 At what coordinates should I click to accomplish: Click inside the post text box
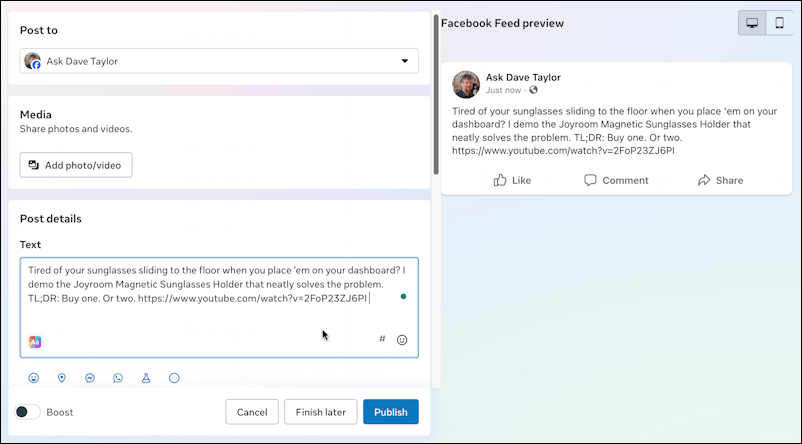tap(219, 307)
